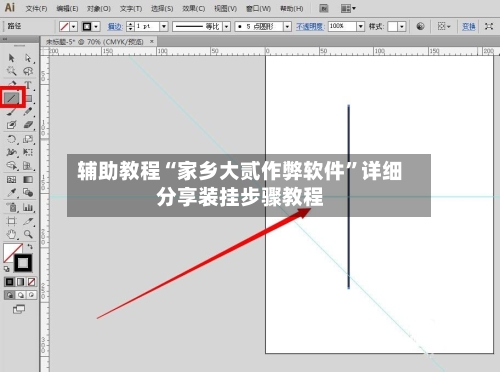Pick the Rotate tool
500x372 pixels.
click(x=11, y=139)
